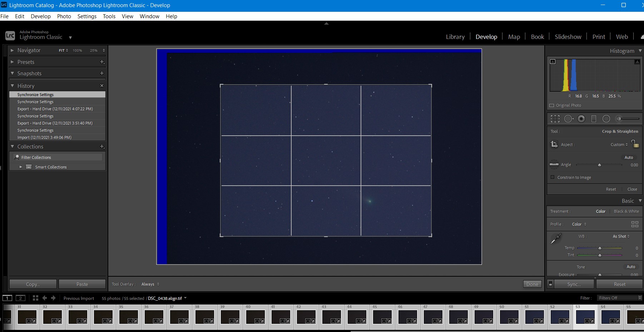Collapse the Histogram panel
This screenshot has height=332, width=644.
tap(640, 51)
